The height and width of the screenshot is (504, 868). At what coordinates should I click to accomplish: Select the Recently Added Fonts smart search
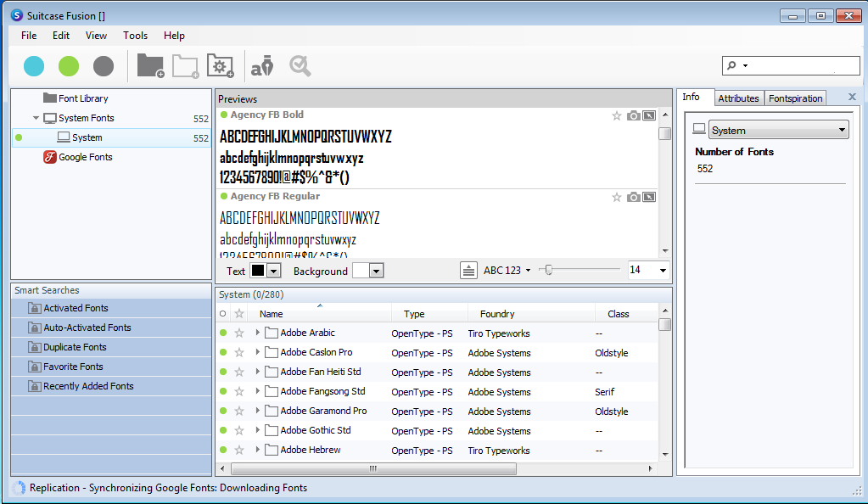pyautogui.click(x=111, y=386)
